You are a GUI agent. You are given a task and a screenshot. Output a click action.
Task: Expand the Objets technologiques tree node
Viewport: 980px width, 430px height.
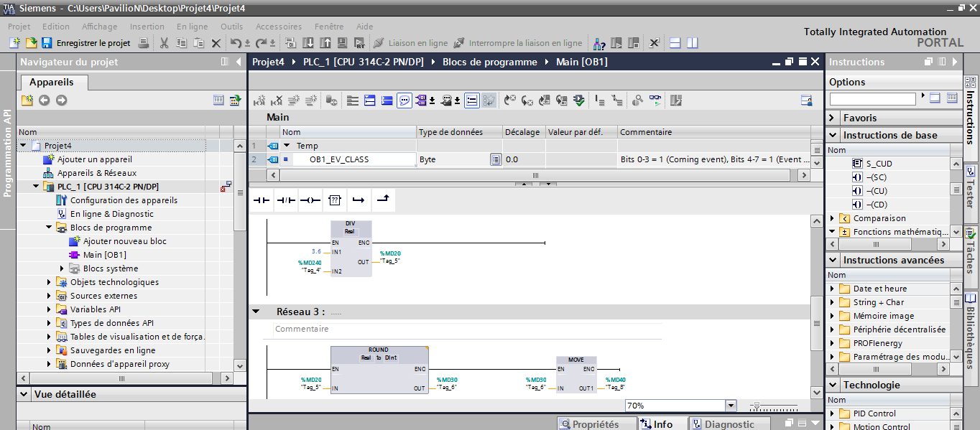click(x=49, y=282)
